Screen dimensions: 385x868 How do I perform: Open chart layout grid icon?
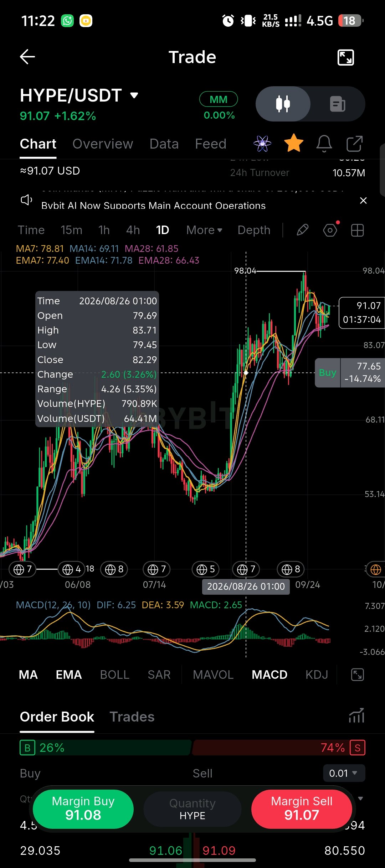pyautogui.click(x=357, y=230)
